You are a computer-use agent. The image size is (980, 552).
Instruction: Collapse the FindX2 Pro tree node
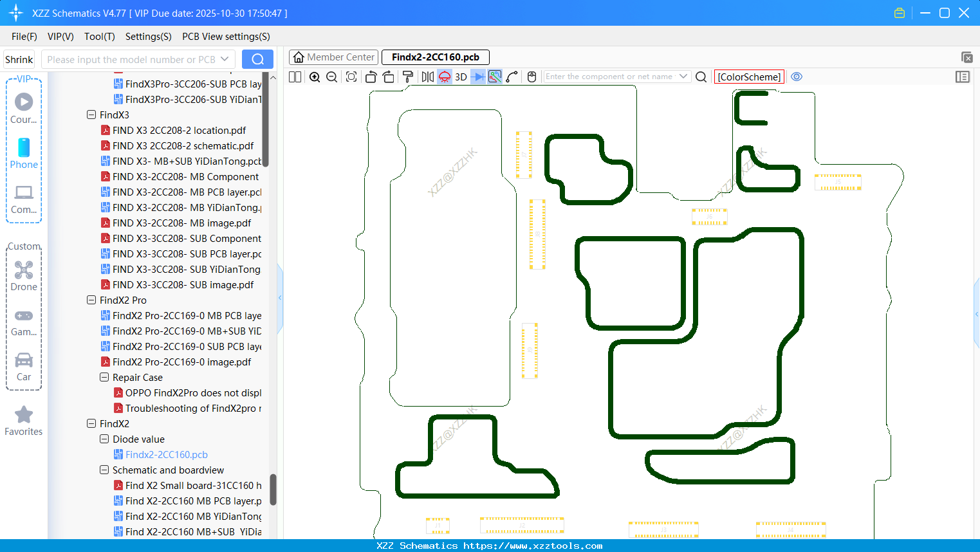[x=91, y=300]
